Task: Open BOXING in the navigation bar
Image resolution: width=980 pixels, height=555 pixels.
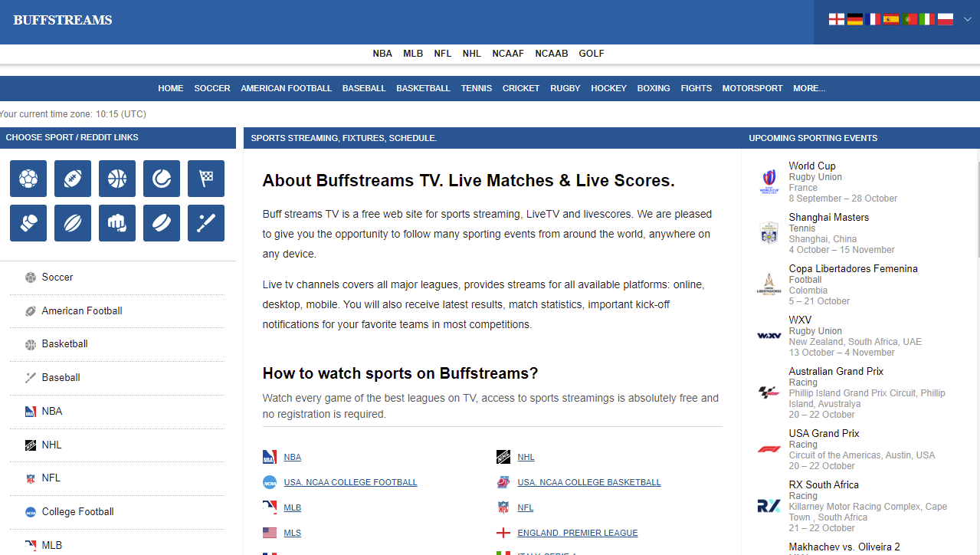Action: (654, 88)
